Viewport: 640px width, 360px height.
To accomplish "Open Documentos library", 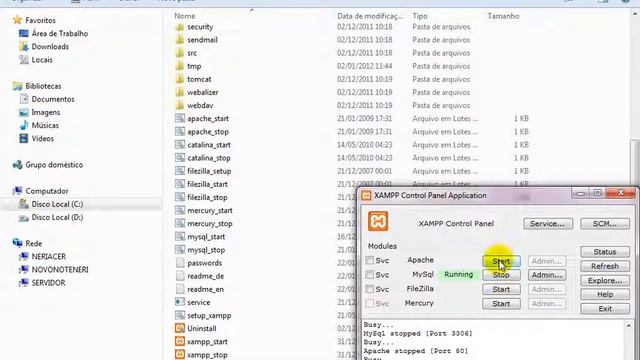I will 53,99.
